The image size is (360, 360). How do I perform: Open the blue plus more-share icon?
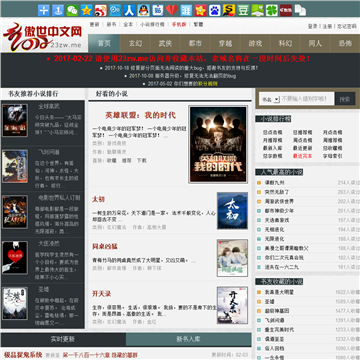[x=44, y=10]
